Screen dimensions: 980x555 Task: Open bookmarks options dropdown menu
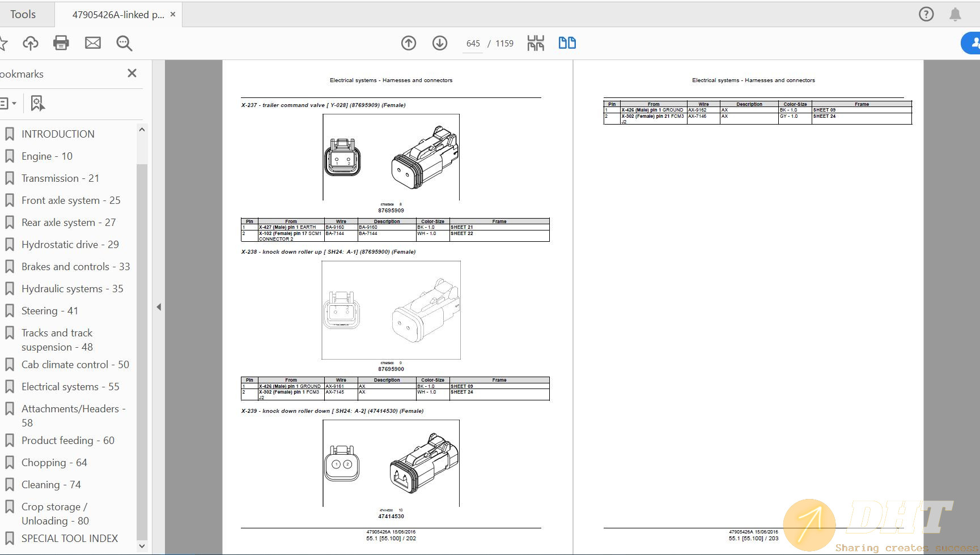tap(8, 103)
